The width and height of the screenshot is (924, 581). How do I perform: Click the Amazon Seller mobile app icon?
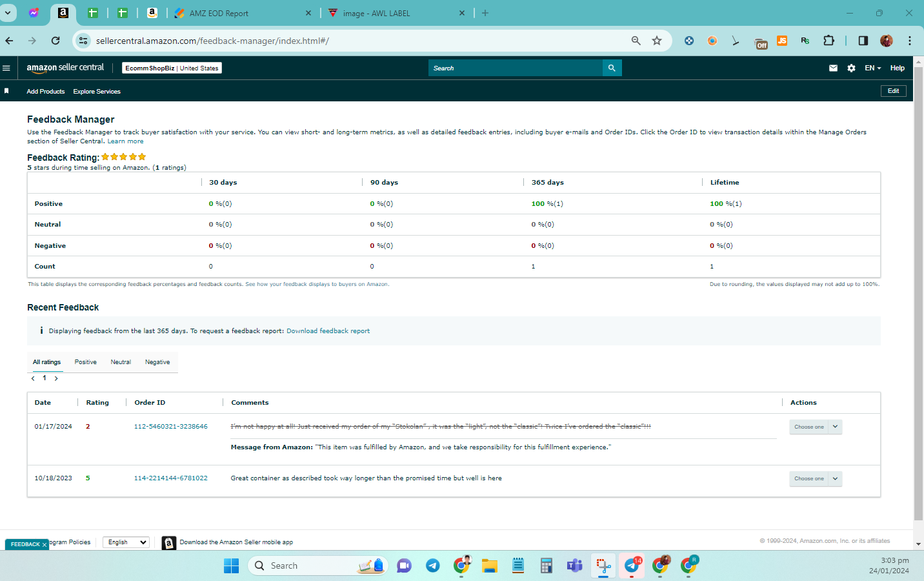point(168,543)
